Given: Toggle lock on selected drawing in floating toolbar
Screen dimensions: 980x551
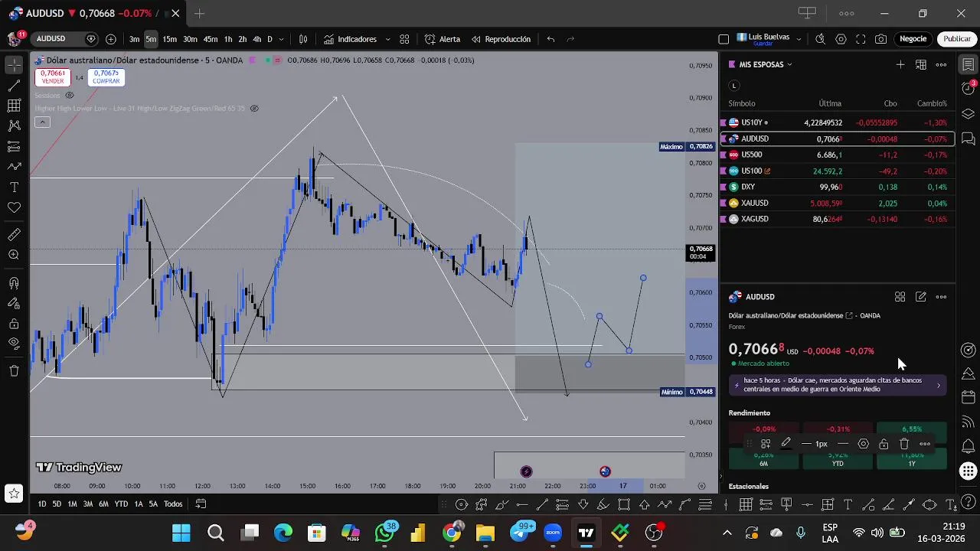Looking at the screenshot, I should point(884,444).
